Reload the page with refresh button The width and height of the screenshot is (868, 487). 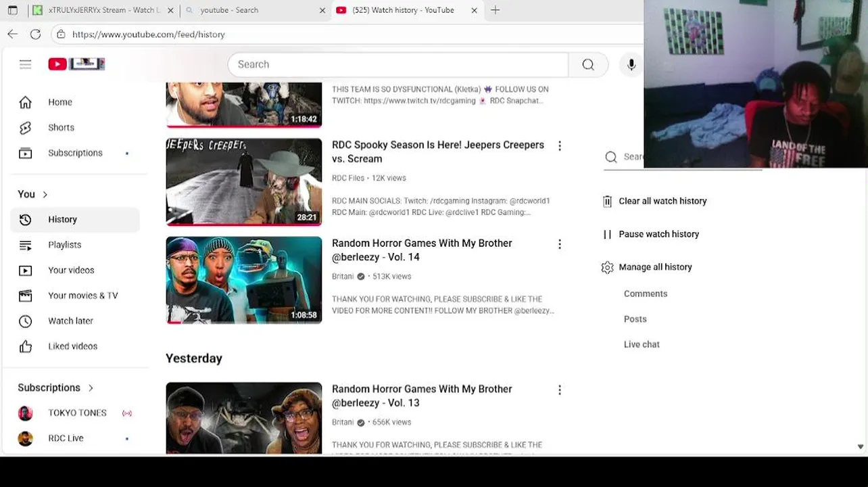[35, 34]
